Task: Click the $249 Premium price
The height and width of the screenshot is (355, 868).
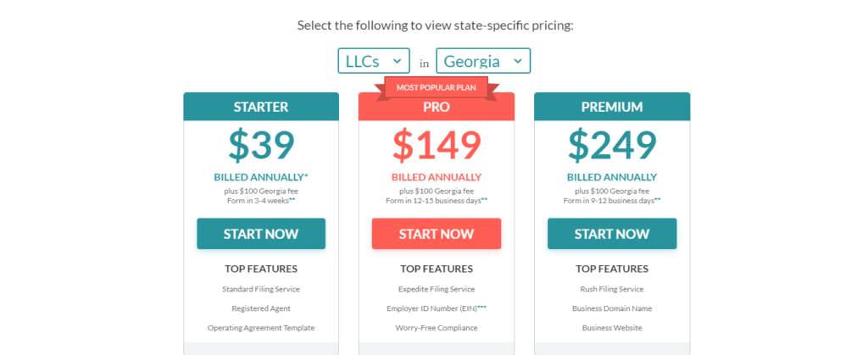Action: click(x=612, y=146)
